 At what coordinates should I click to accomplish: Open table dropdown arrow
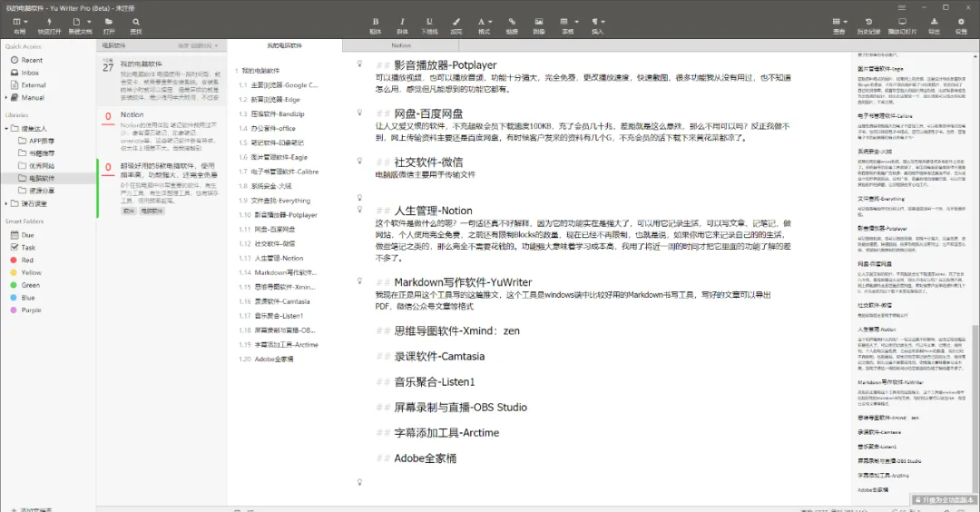click(x=576, y=22)
